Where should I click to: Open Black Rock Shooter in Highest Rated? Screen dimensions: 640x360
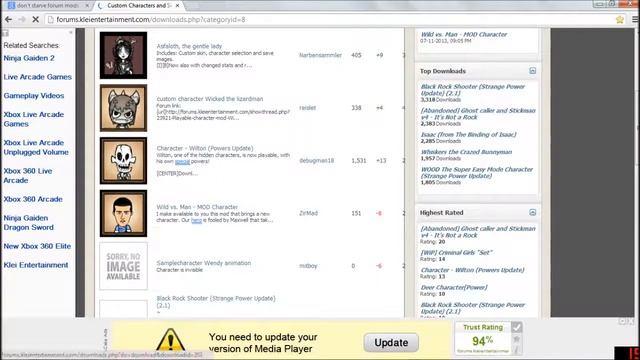(x=473, y=308)
